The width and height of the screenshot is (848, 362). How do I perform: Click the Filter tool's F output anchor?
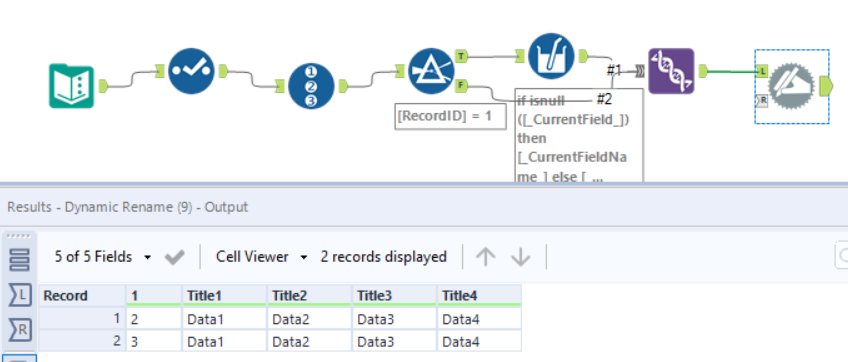coord(462,85)
